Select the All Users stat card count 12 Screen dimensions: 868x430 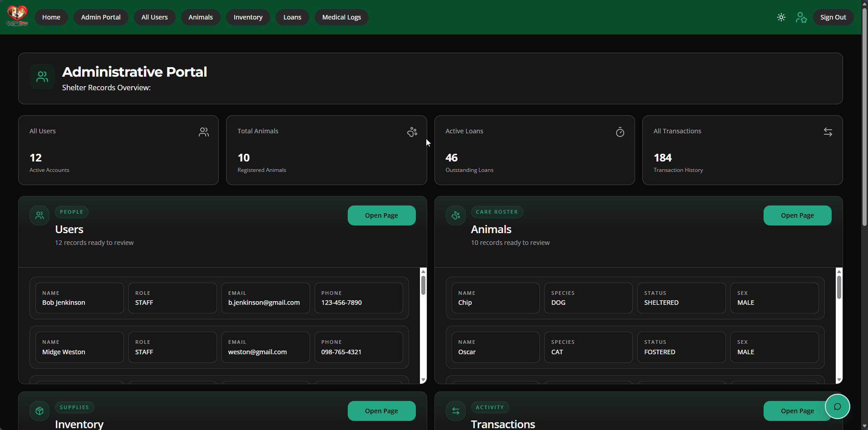point(35,158)
